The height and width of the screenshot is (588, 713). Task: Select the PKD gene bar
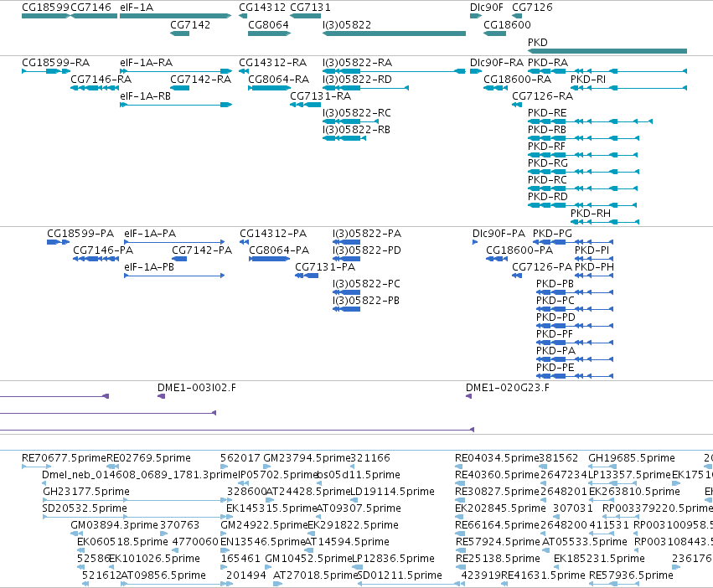click(x=607, y=51)
